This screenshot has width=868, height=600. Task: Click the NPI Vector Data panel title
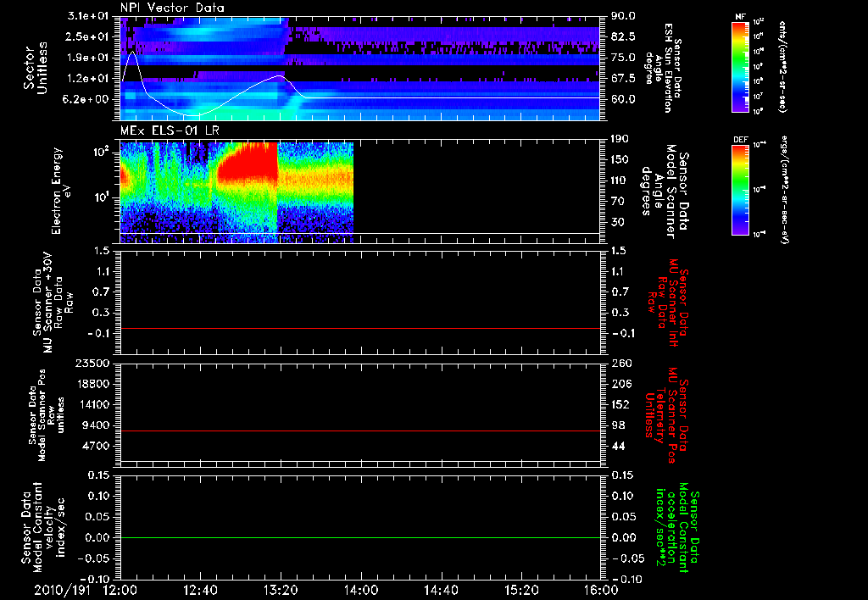click(172, 8)
